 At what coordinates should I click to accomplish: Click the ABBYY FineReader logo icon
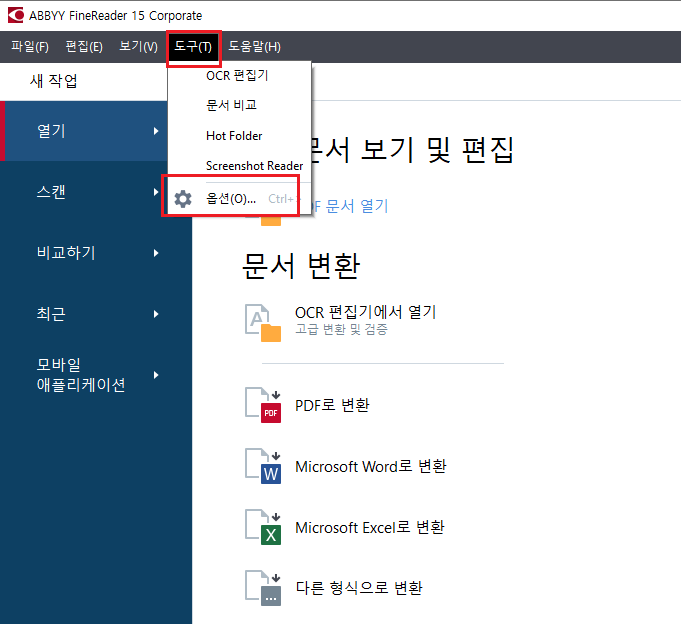(x=16, y=15)
